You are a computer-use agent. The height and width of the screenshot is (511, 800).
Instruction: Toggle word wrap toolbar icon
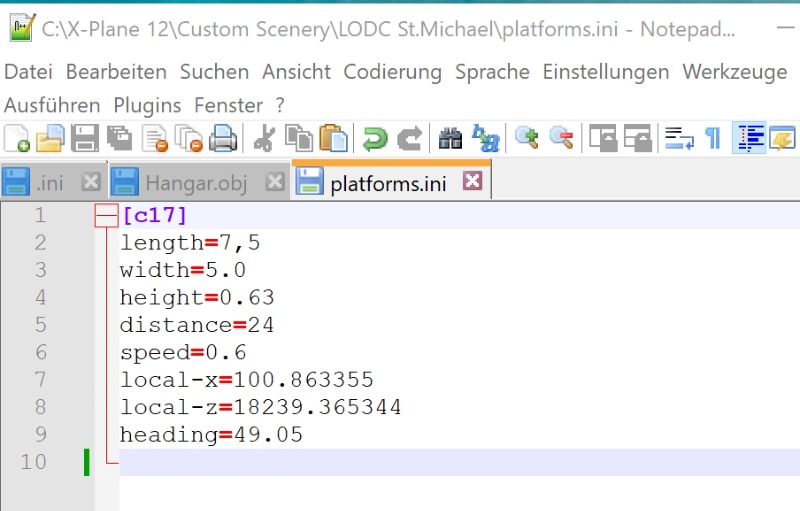point(680,138)
